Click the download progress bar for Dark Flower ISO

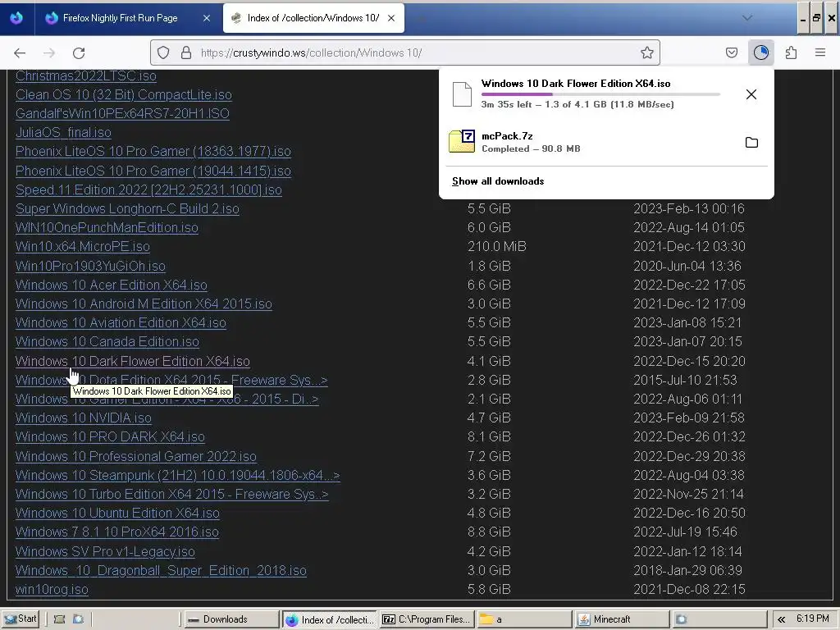click(600, 94)
